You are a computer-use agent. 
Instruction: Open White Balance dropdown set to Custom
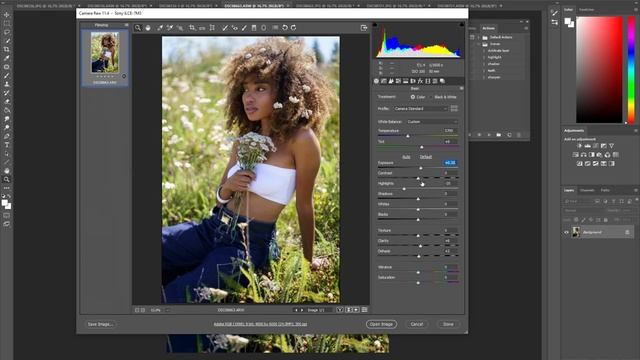click(x=432, y=122)
